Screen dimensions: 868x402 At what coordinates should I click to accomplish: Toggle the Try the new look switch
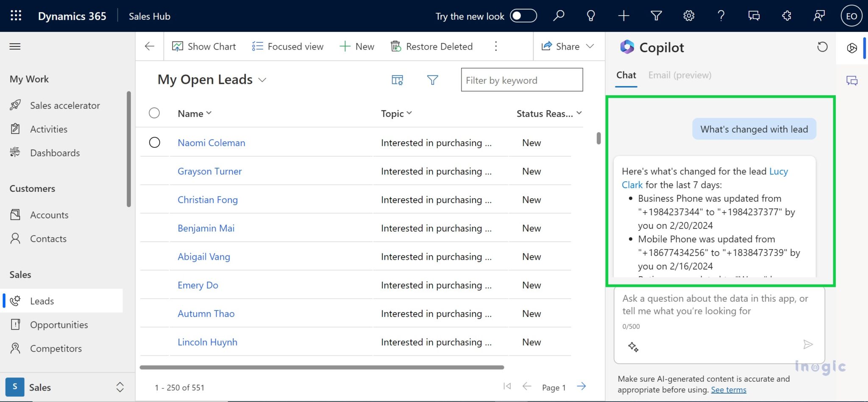point(523,16)
